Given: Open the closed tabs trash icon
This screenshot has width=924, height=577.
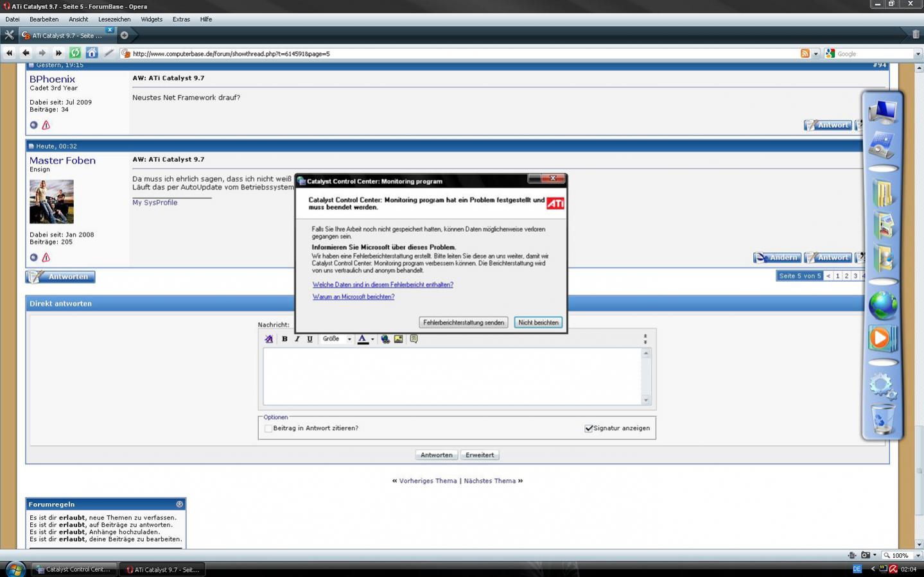Looking at the screenshot, I should (916, 35).
